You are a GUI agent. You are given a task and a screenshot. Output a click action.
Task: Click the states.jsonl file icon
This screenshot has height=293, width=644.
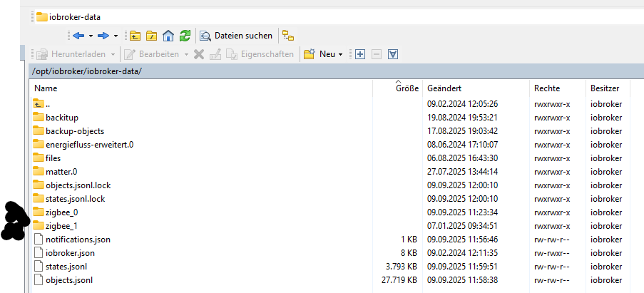pos(39,267)
